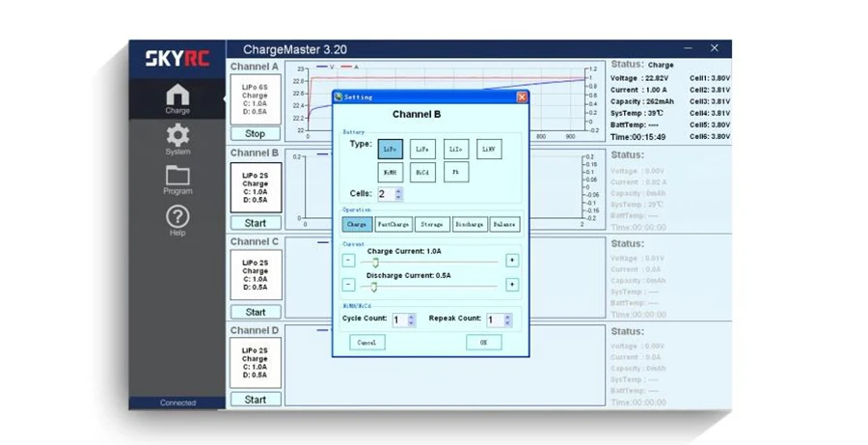The height and width of the screenshot is (445, 868).
Task: Select Pb battery type
Action: click(x=455, y=173)
